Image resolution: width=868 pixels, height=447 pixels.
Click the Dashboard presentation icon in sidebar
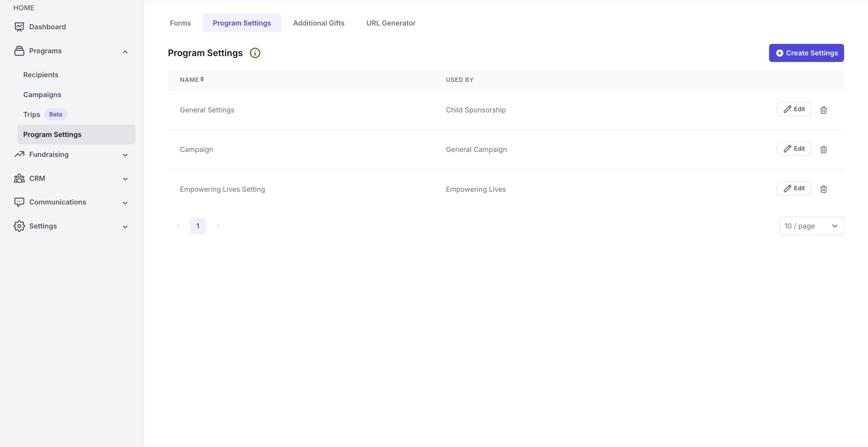(19, 27)
